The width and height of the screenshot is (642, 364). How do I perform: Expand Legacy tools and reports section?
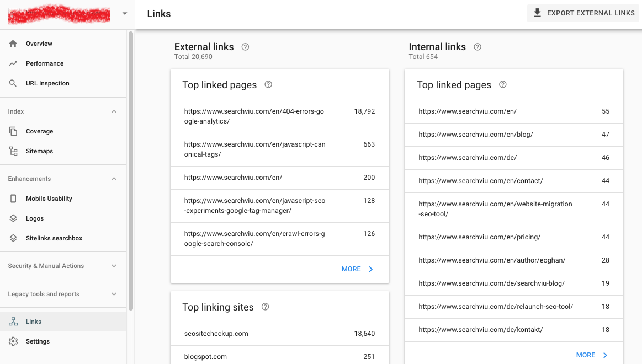(x=114, y=294)
